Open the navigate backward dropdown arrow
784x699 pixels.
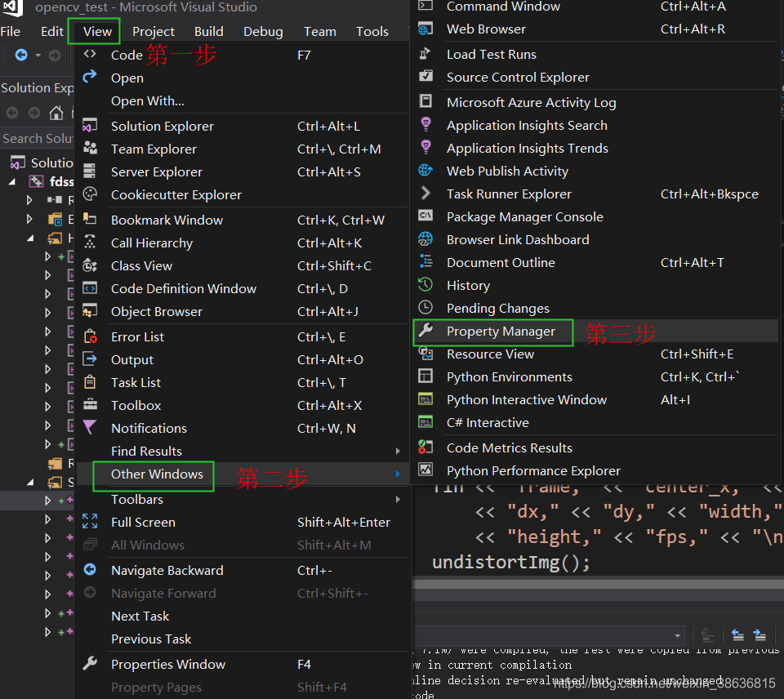click(x=38, y=55)
